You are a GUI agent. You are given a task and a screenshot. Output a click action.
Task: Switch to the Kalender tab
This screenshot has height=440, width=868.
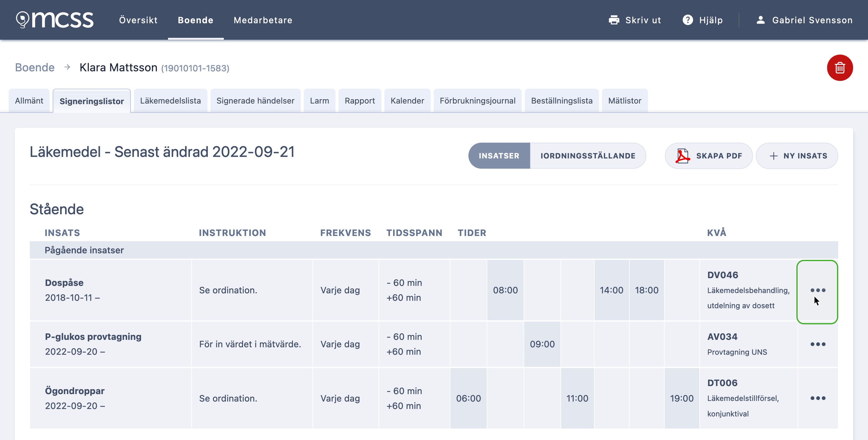click(407, 101)
